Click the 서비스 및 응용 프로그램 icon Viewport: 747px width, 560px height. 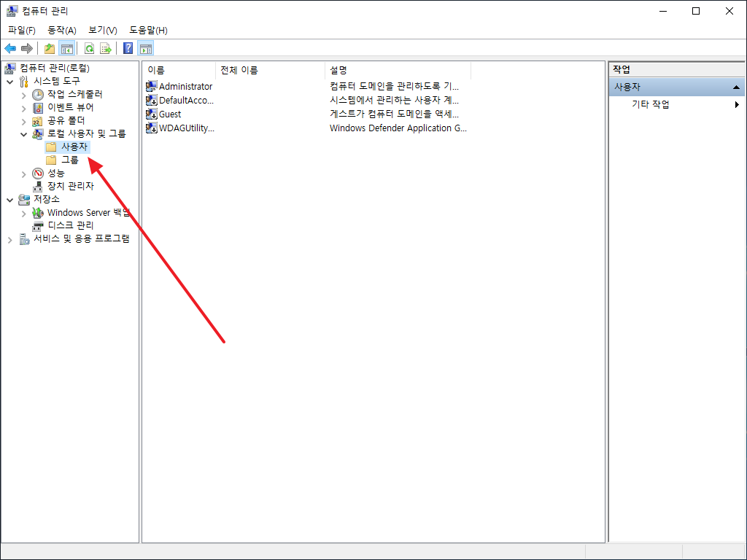[x=24, y=239]
